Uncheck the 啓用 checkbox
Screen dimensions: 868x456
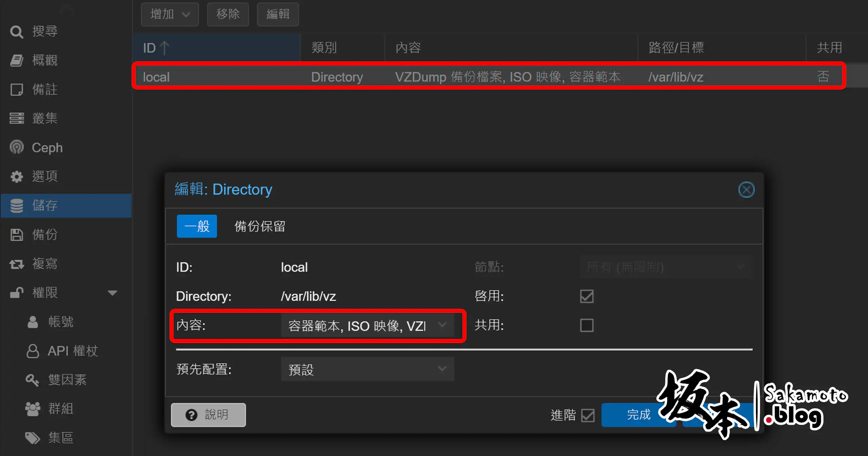pyautogui.click(x=587, y=296)
